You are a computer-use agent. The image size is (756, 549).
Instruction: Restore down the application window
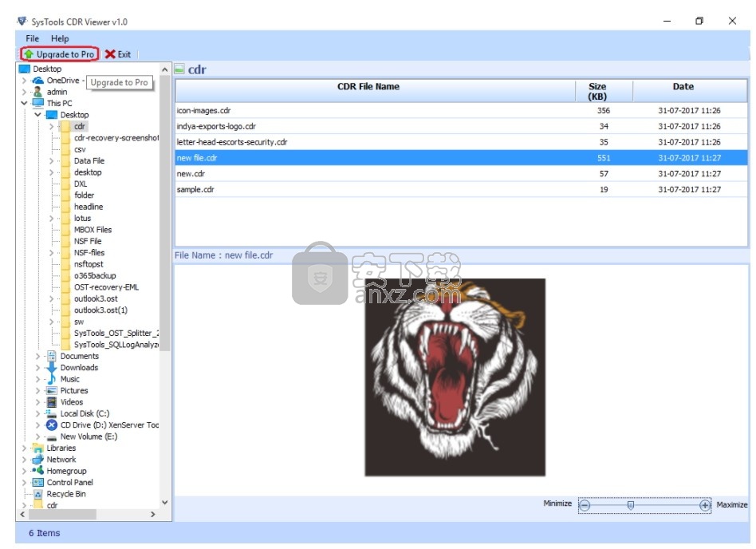coord(699,21)
